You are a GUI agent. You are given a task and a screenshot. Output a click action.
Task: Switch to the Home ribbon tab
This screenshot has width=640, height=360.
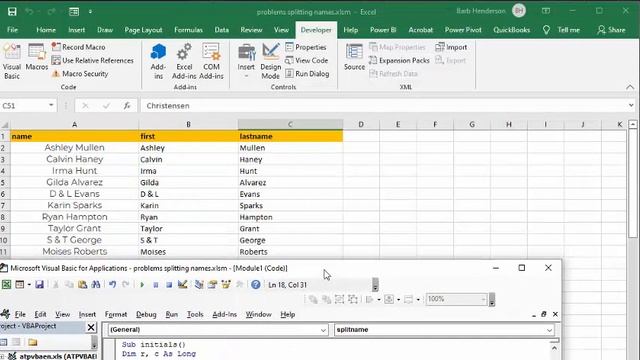[x=46, y=30]
